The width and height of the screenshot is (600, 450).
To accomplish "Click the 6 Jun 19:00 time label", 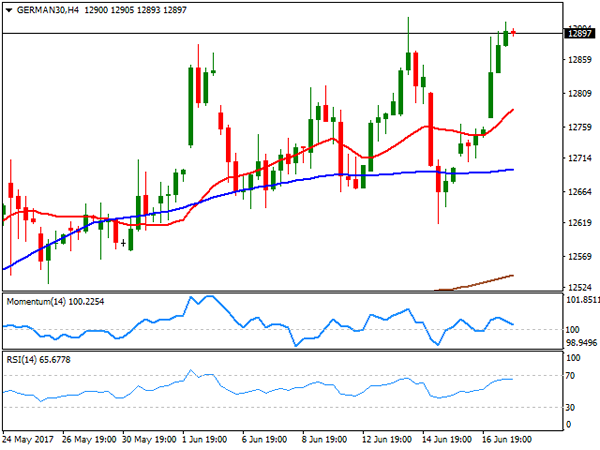I will pyautogui.click(x=264, y=439).
